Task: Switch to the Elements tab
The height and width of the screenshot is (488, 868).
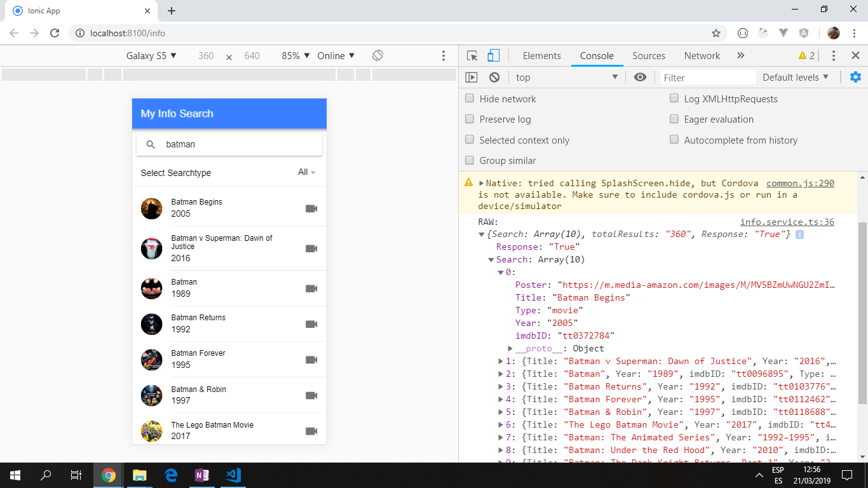Action: click(542, 56)
